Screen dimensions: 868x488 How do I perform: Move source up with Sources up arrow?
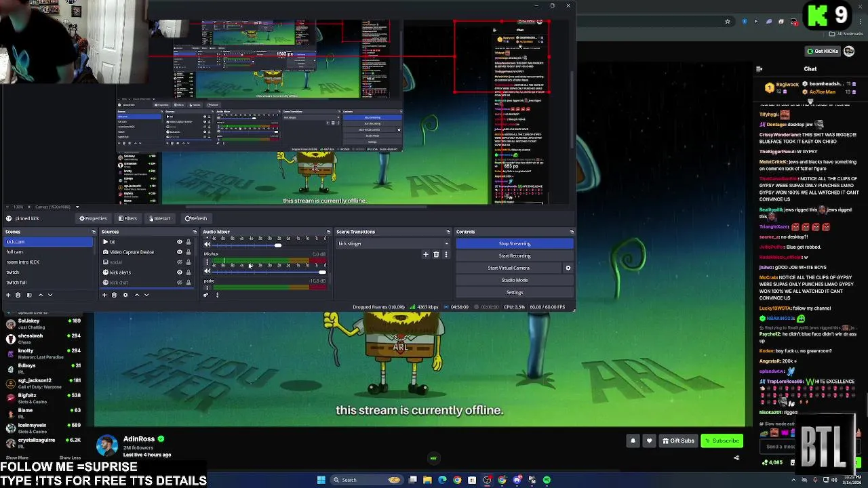[137, 295]
